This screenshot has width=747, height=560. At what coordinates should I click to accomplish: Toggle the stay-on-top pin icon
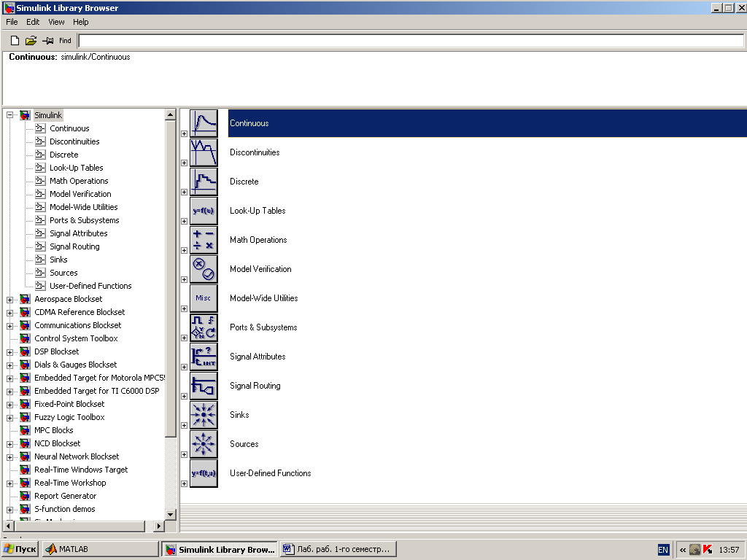pos(48,41)
